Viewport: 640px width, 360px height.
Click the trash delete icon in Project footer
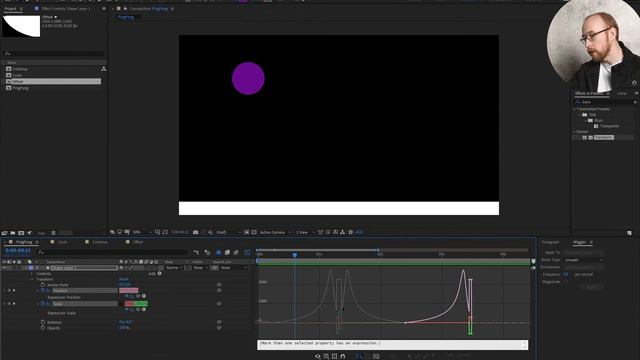[x=53, y=233]
